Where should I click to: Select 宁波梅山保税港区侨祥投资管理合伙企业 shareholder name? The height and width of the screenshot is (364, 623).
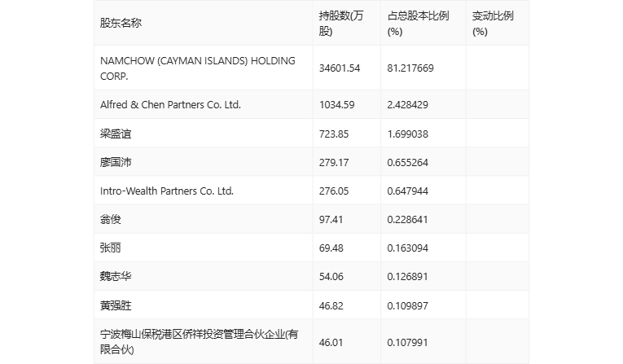pos(199,342)
